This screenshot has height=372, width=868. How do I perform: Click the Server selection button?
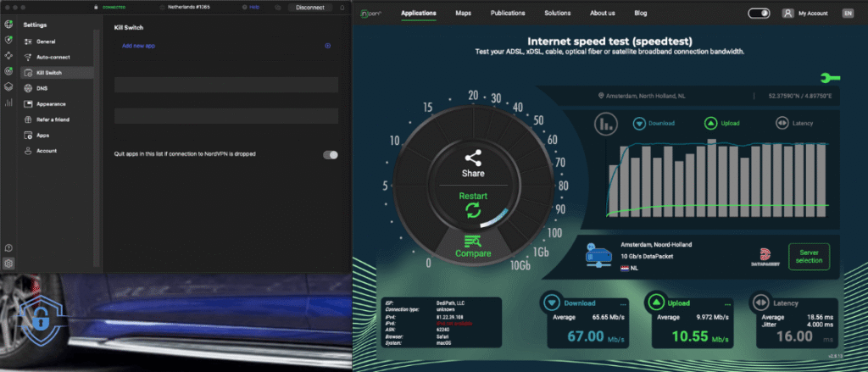click(x=809, y=257)
